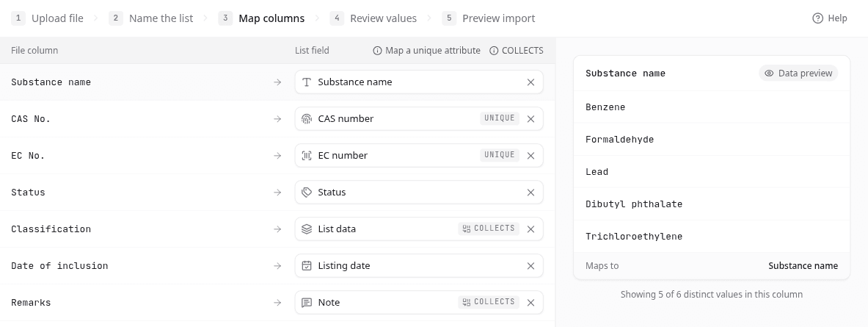
Task: Go to the Upload file step
Action: [x=47, y=18]
